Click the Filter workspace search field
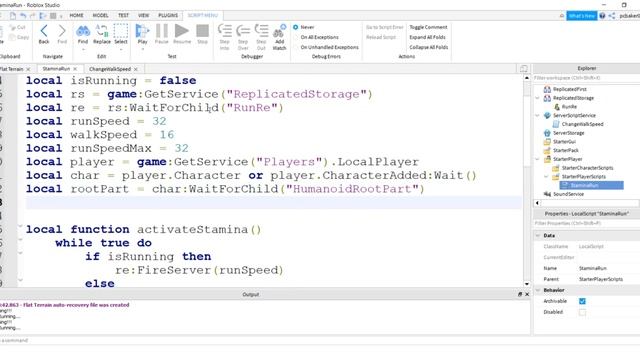 click(586, 78)
